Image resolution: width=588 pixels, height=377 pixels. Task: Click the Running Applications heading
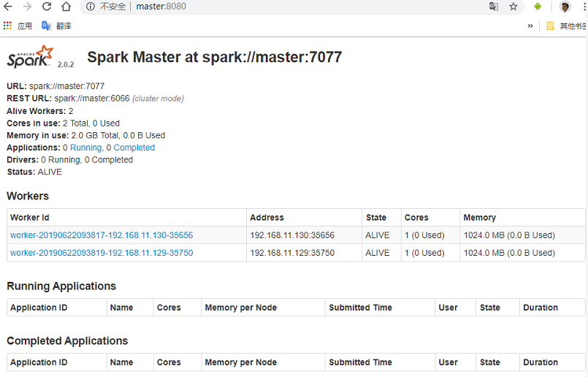click(x=61, y=286)
